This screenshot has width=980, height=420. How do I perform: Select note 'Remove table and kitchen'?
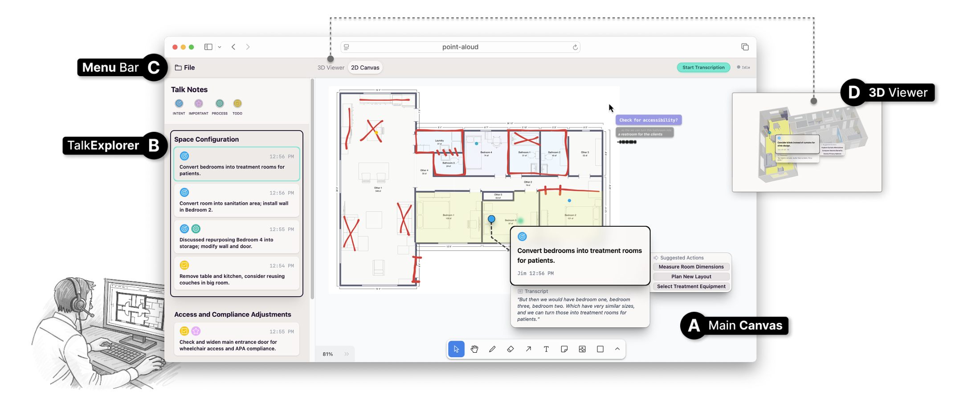coord(237,273)
